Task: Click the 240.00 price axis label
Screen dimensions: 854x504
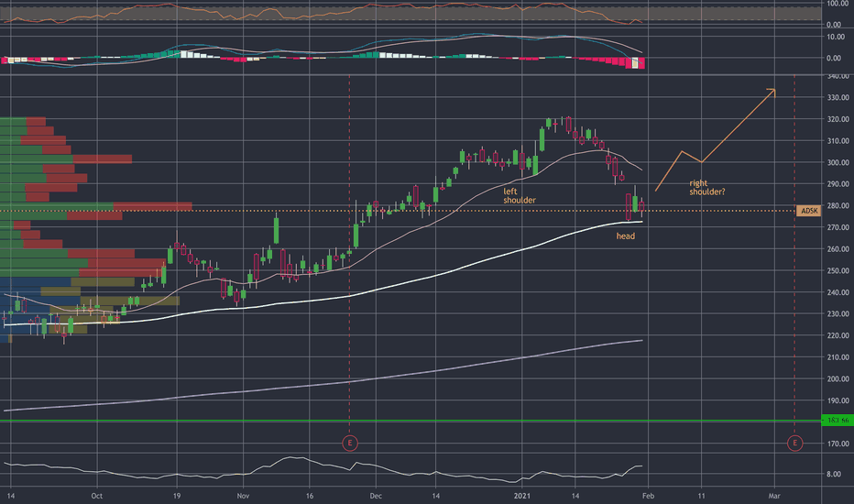Action: pos(838,292)
